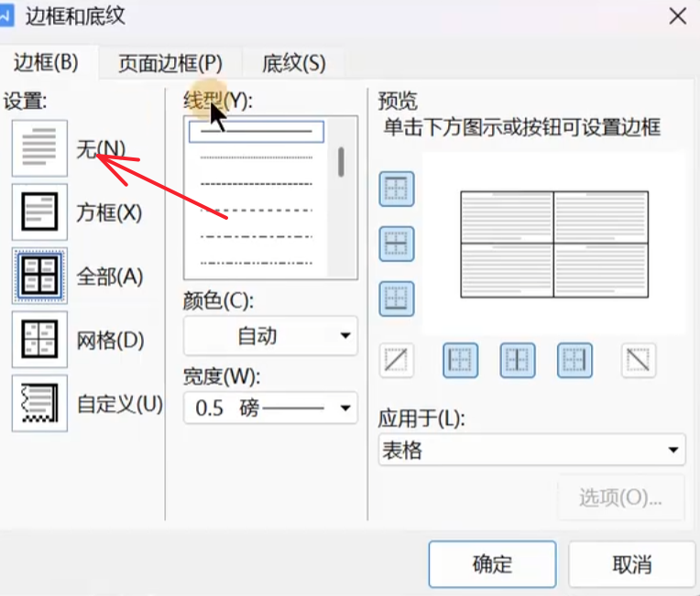Click the line style list scrollbar thumb
The width and height of the screenshot is (700, 596).
pyautogui.click(x=341, y=162)
